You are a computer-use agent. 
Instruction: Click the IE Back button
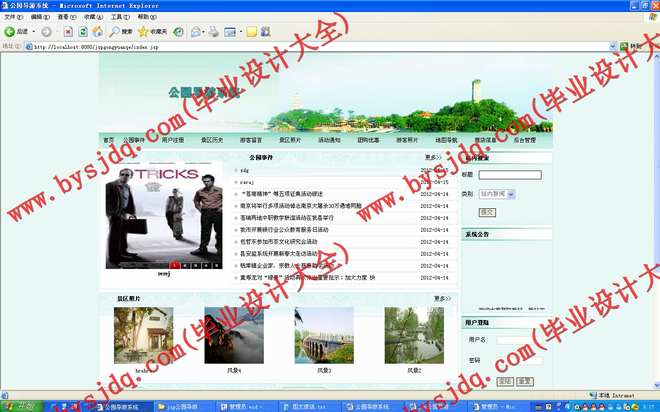[17, 32]
